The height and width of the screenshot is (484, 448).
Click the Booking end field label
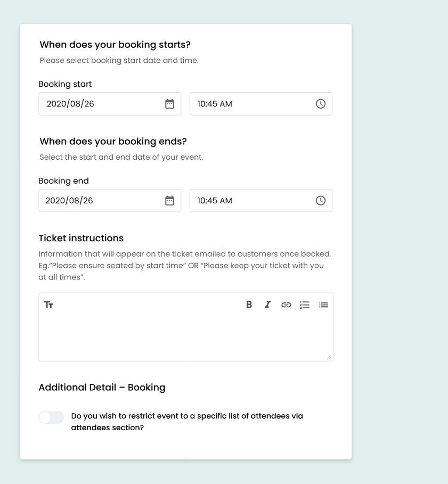point(63,181)
